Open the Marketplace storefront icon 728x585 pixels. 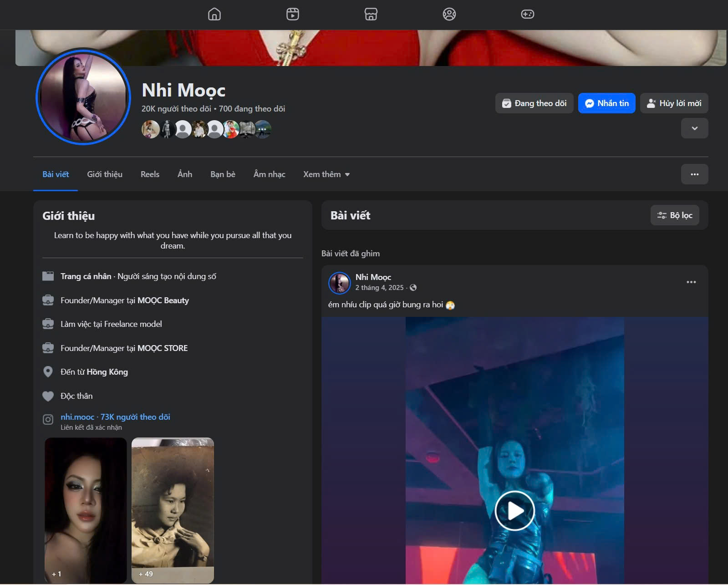click(371, 15)
